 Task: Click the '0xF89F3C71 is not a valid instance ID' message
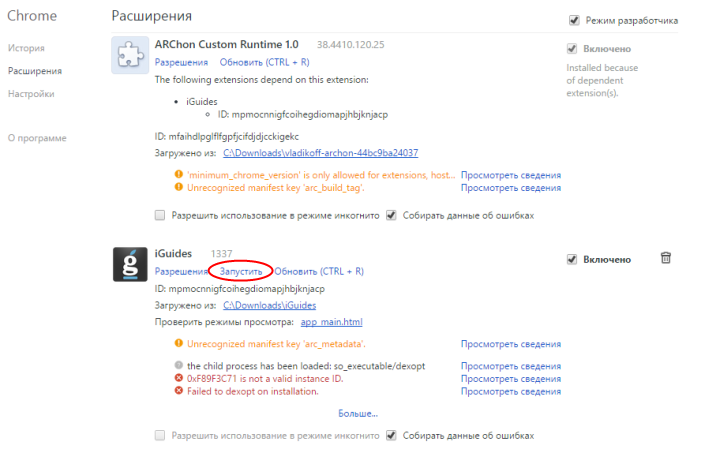(x=265, y=379)
